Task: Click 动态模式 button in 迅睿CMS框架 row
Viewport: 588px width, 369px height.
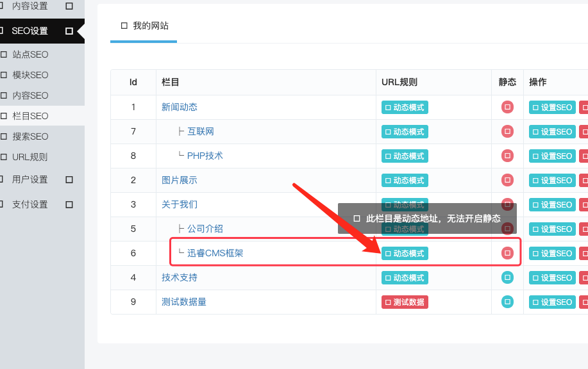Action: pos(405,254)
